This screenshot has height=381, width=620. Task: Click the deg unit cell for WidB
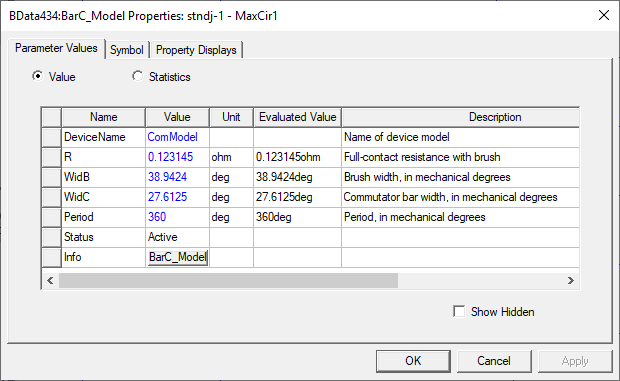coord(231,177)
